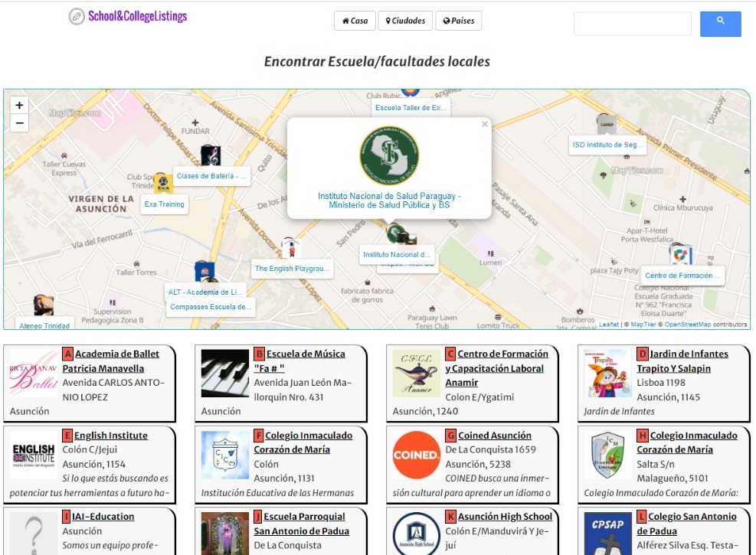Click the English Institute logo thumbnail

point(33,455)
